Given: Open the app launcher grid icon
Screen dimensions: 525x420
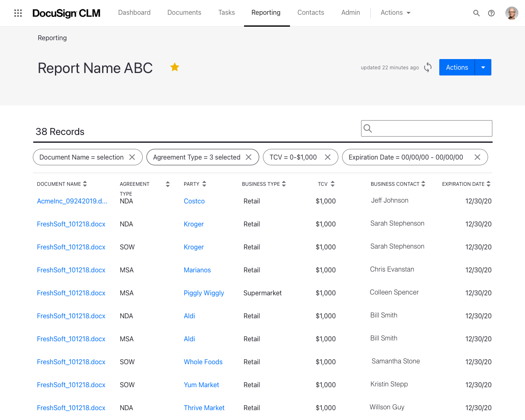Looking at the screenshot, I should point(18,13).
